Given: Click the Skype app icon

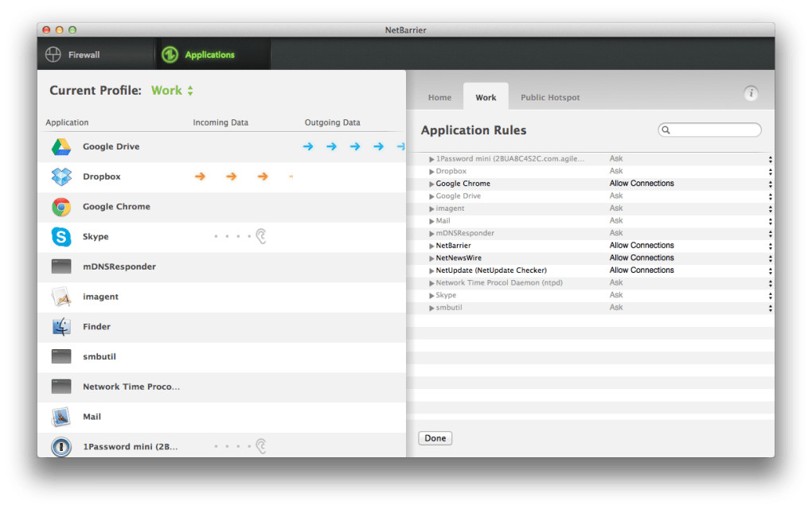Looking at the screenshot, I should click(x=61, y=237).
